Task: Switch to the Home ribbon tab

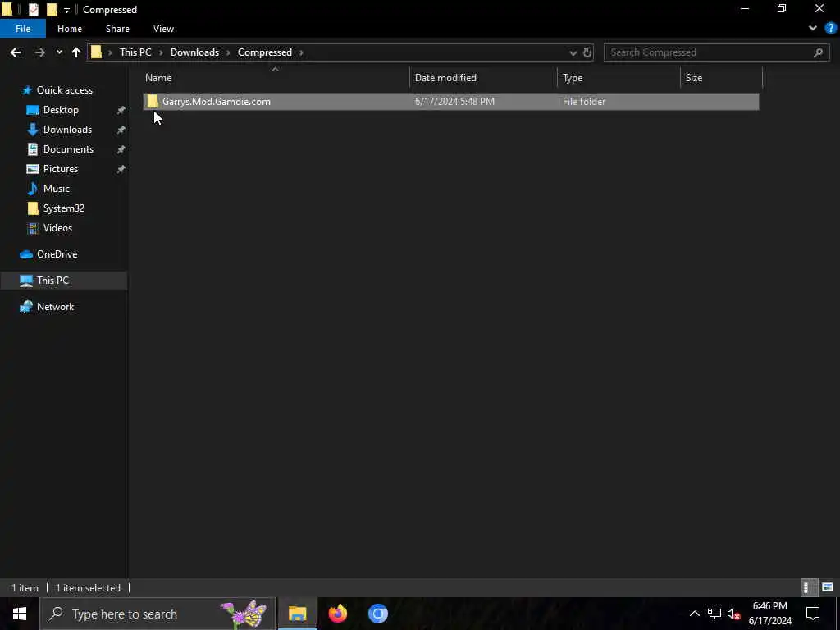Action: pyautogui.click(x=70, y=29)
